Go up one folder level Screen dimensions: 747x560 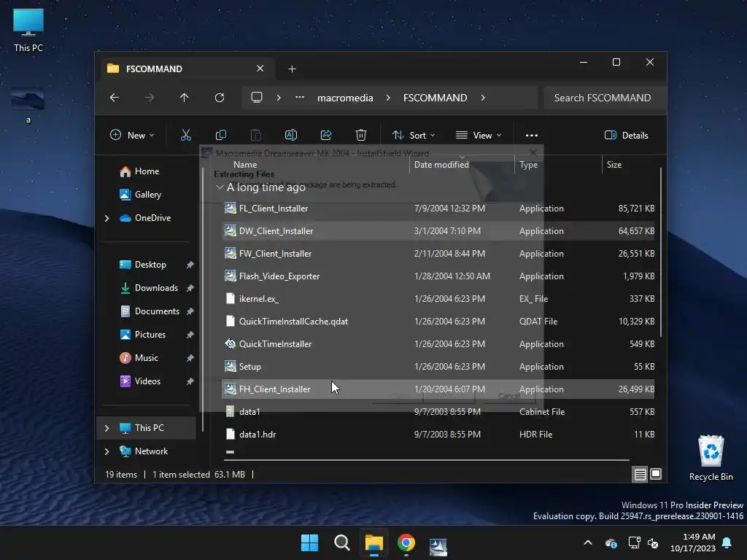[185, 98]
